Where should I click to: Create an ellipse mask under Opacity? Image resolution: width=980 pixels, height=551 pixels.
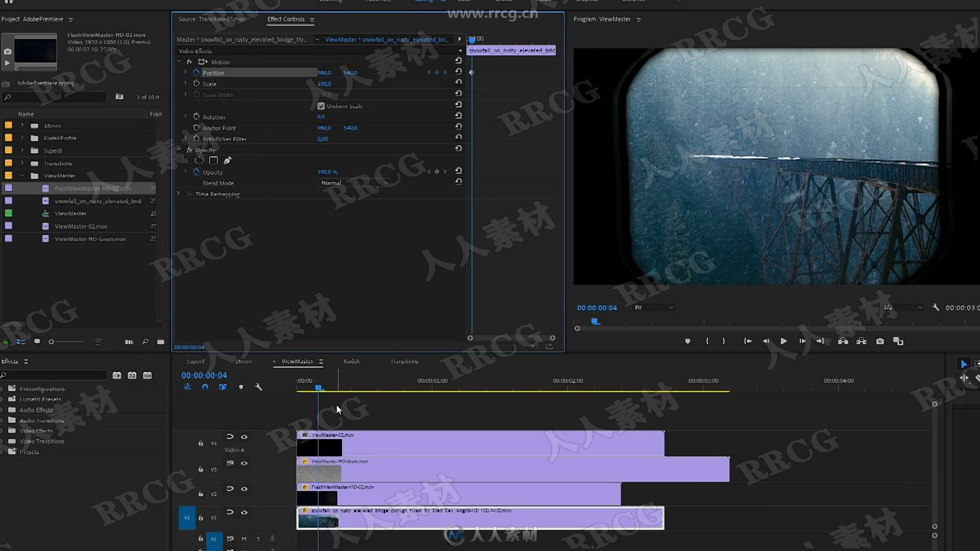[x=199, y=160]
